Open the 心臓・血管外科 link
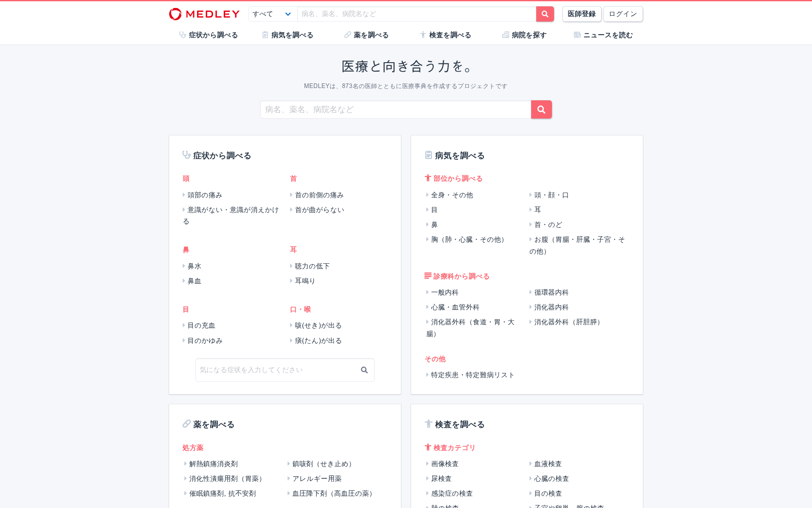Image resolution: width=812 pixels, height=508 pixels. pos(455,307)
